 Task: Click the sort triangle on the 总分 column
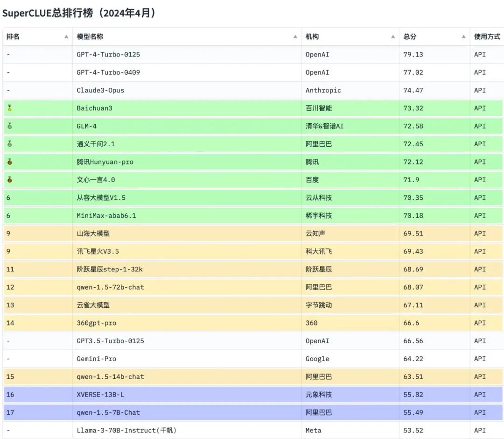[x=463, y=35]
